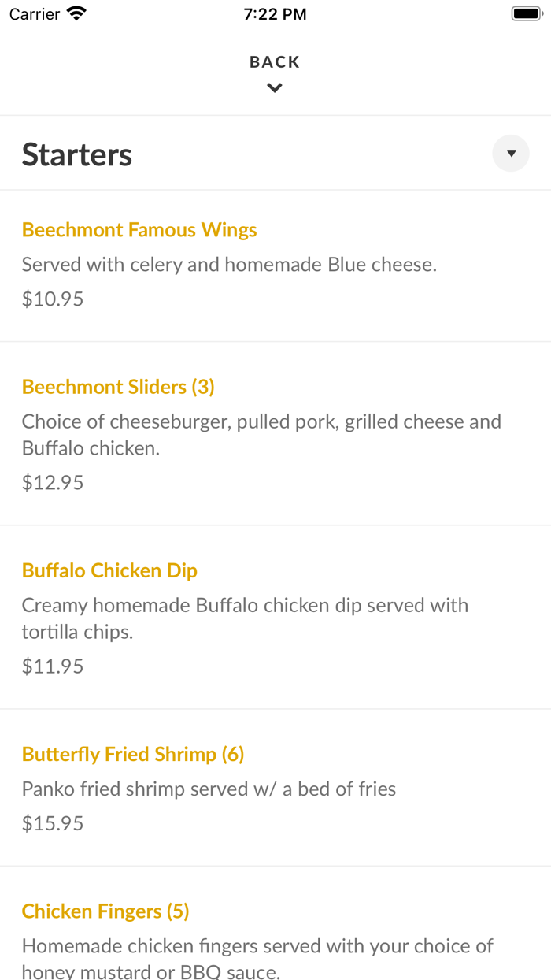Open Beechmont Sliders (3) item
The width and height of the screenshot is (551, 980).
pos(117,387)
